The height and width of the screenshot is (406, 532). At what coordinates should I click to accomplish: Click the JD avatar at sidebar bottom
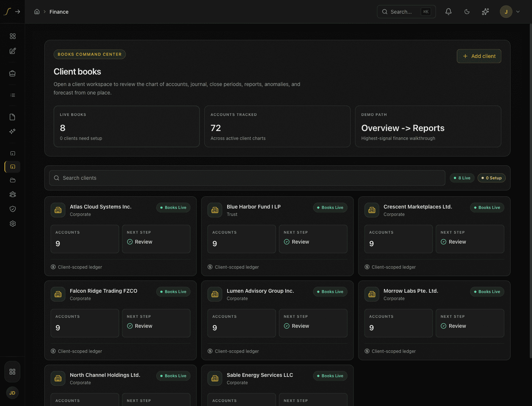12,393
